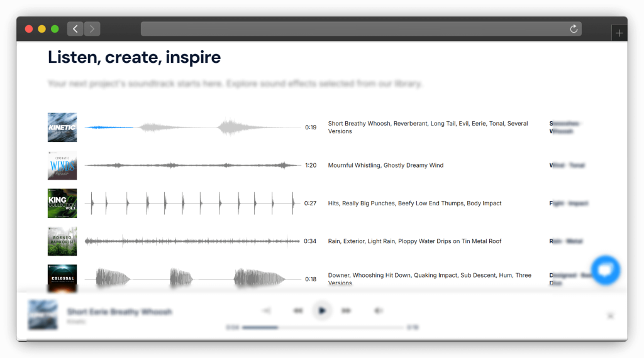Open the "Rain, Exterior, Light Rain" track title
Image resolution: width=644 pixels, height=358 pixels.
414,241
